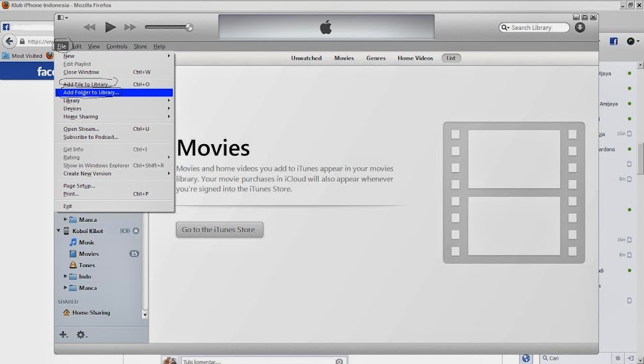The width and height of the screenshot is (644, 364).
Task: Click the 15 badge on Movies
Action: pos(134,254)
